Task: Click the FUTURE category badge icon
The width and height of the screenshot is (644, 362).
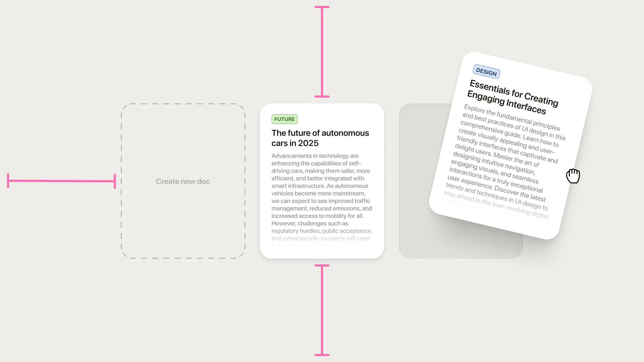Action: [284, 119]
